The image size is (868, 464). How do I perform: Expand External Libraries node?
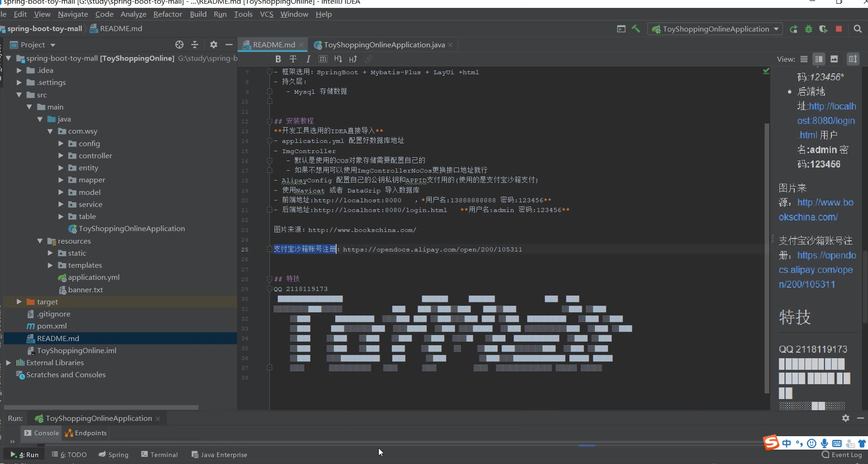pos(8,362)
